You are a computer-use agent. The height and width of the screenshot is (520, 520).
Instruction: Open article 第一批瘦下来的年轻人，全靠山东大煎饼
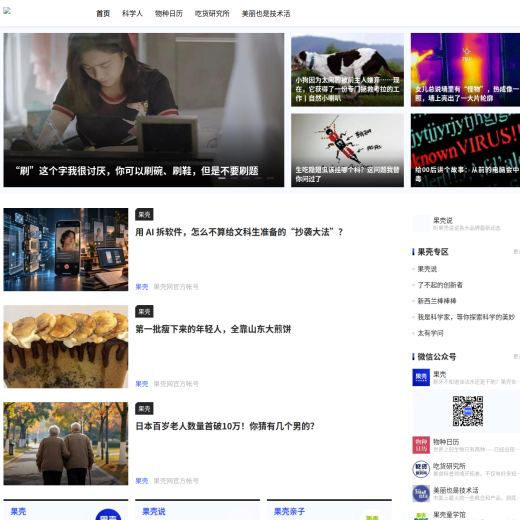click(x=213, y=329)
